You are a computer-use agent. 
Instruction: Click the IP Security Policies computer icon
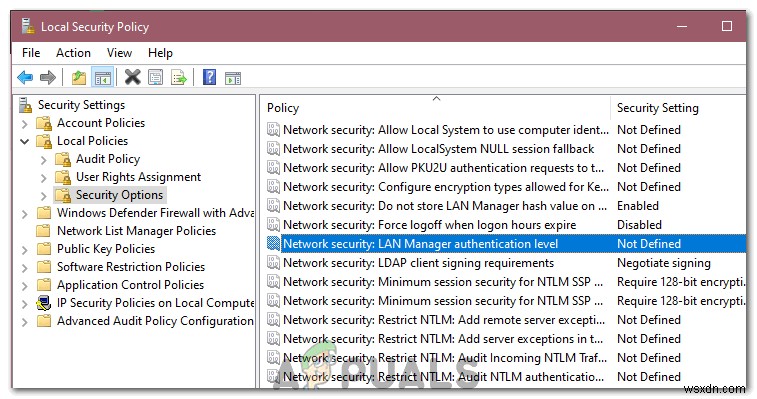43,303
